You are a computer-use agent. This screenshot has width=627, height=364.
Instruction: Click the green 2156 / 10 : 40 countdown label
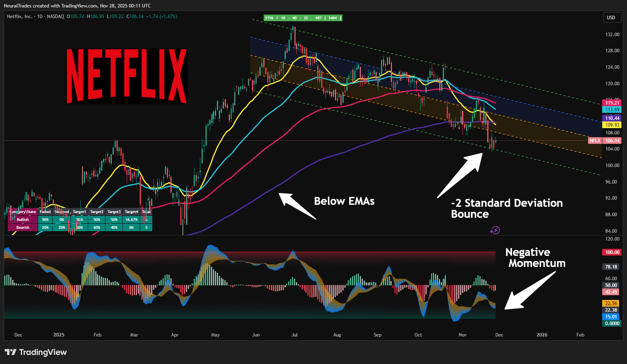(303, 18)
